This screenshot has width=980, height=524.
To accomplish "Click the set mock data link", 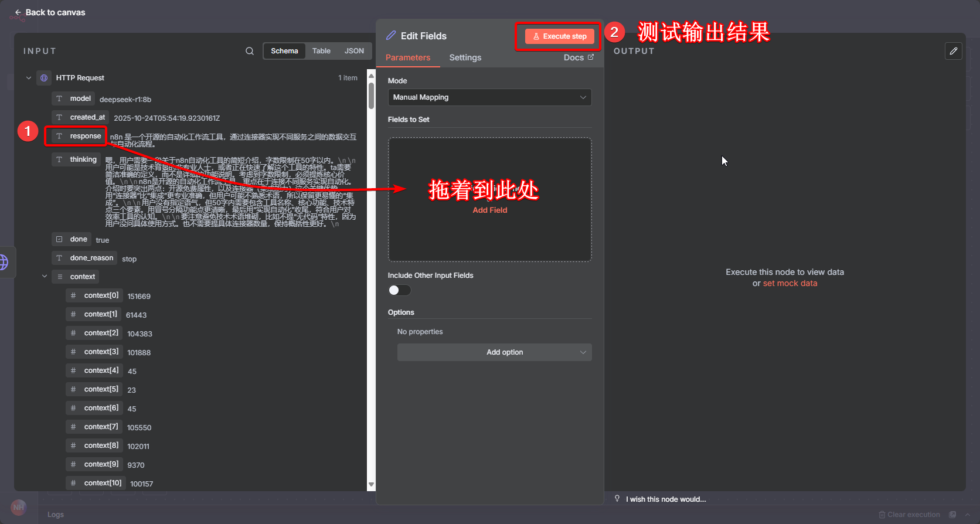I will point(790,283).
